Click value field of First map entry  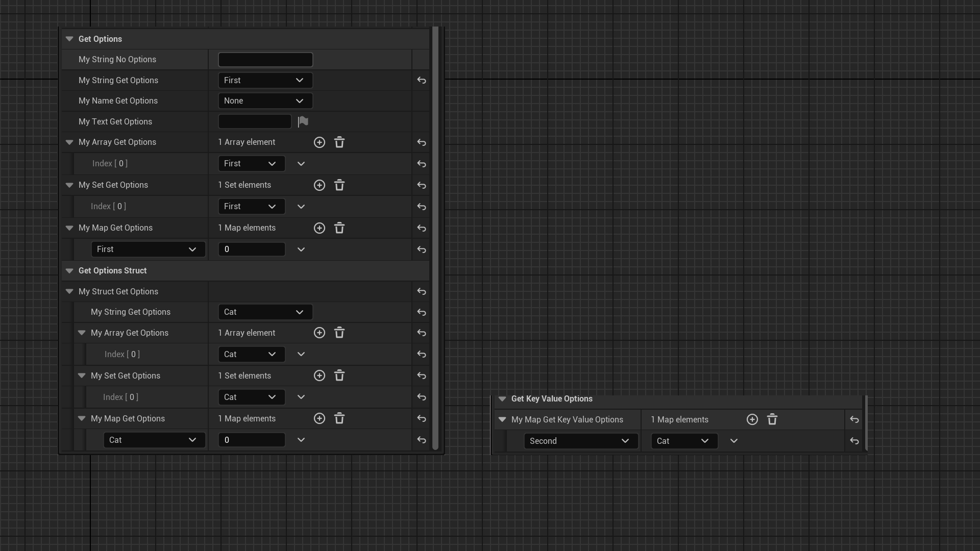[x=251, y=249]
